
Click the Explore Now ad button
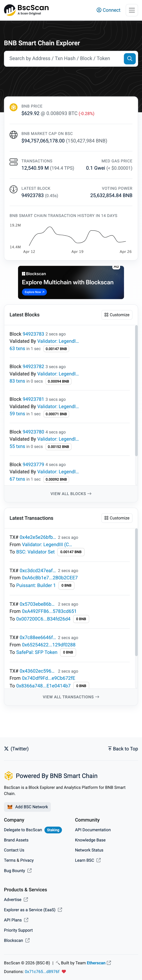coord(34,292)
